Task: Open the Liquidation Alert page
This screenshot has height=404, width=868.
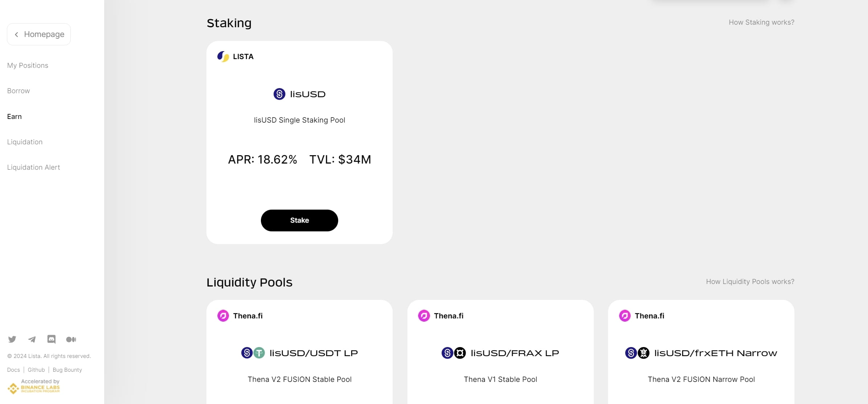Action: tap(33, 168)
